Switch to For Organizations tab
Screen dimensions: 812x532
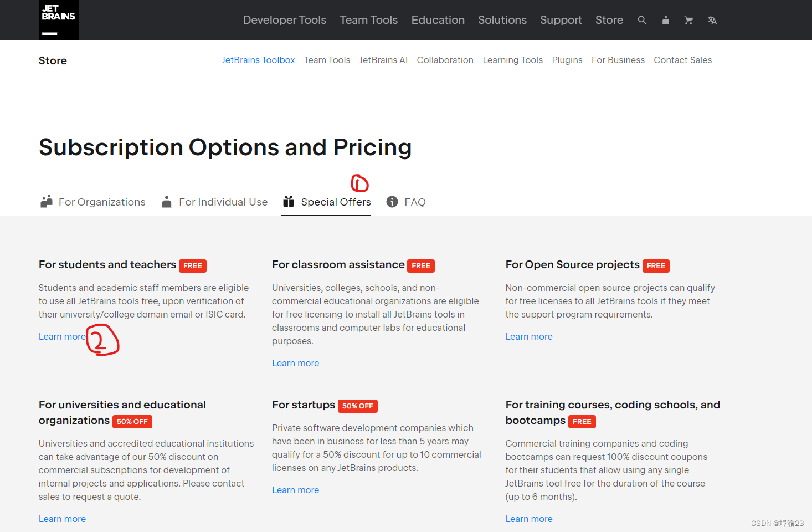(x=92, y=202)
